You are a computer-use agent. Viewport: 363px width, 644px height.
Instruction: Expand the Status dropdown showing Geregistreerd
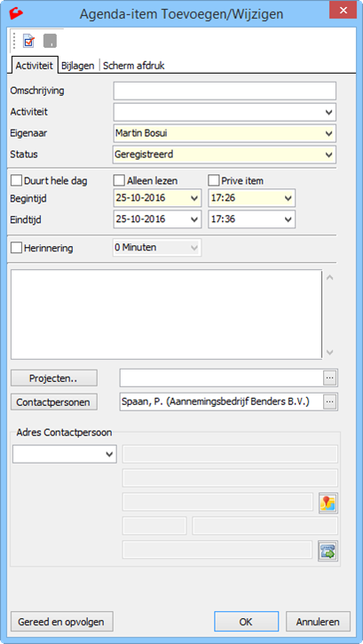[x=328, y=155]
